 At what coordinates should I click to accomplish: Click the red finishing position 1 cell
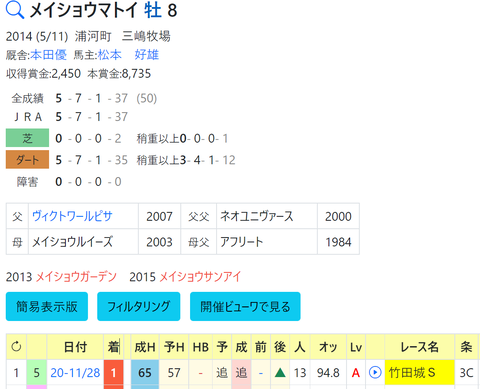(x=113, y=372)
